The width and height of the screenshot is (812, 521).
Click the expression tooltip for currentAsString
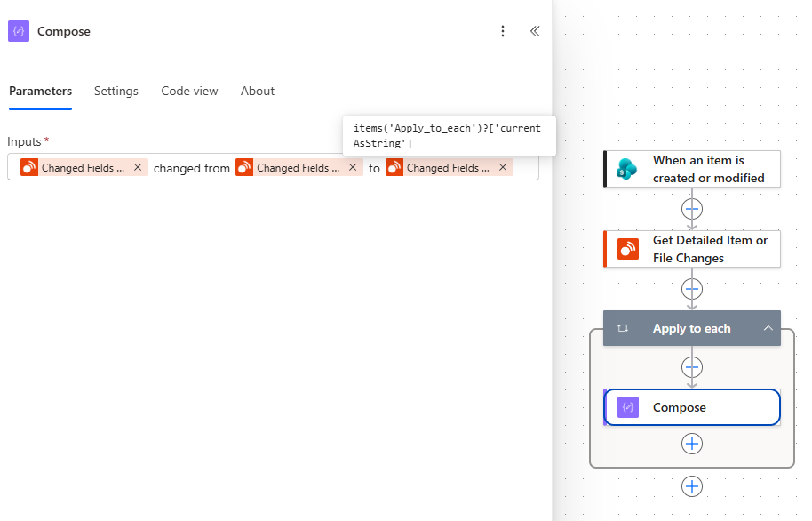[449, 136]
